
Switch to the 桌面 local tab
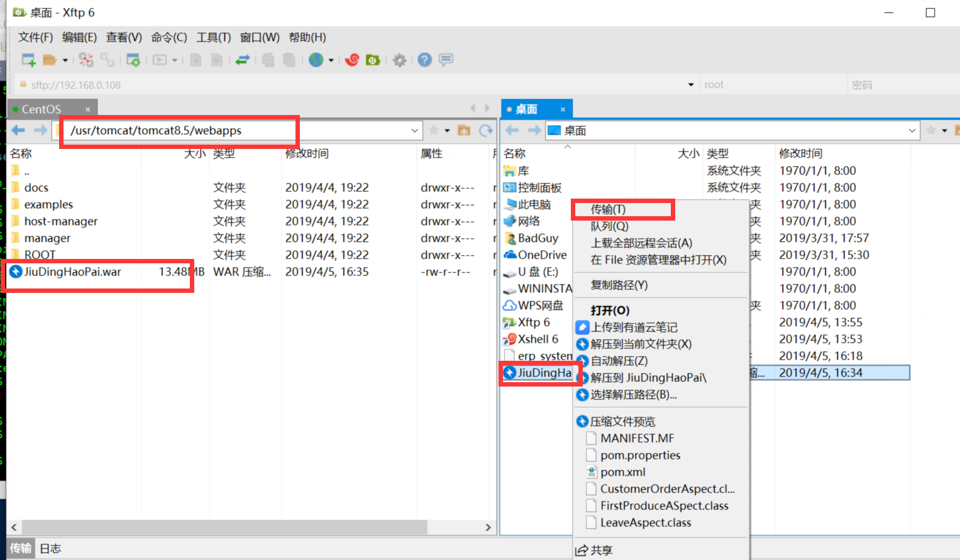click(x=526, y=109)
